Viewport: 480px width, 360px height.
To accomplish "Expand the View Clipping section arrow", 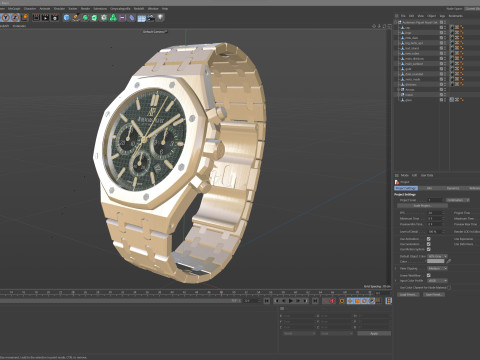I will click(x=396, y=268).
